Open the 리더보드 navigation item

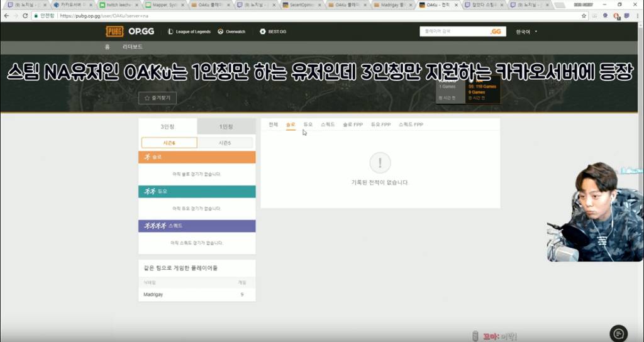coord(133,47)
